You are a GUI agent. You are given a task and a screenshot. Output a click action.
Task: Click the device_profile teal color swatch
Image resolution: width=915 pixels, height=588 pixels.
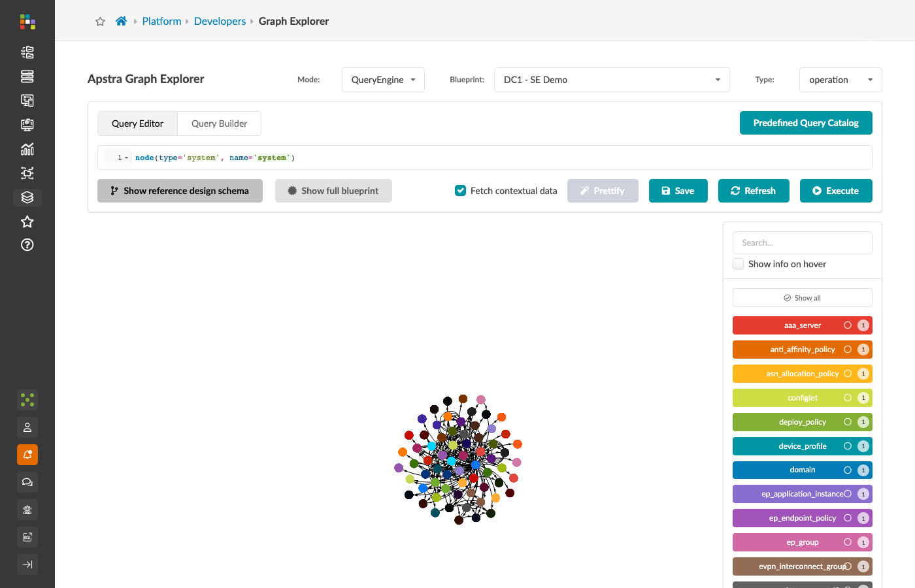(803, 446)
